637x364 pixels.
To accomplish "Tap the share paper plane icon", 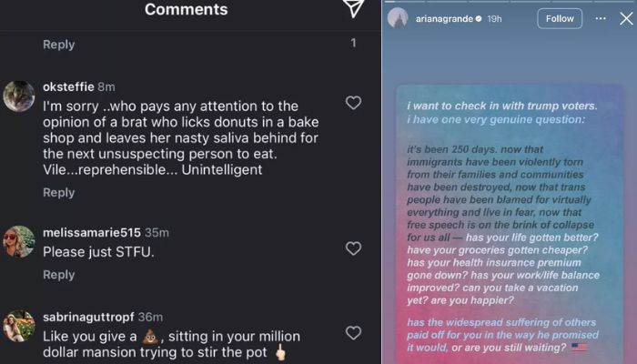I will [353, 8].
